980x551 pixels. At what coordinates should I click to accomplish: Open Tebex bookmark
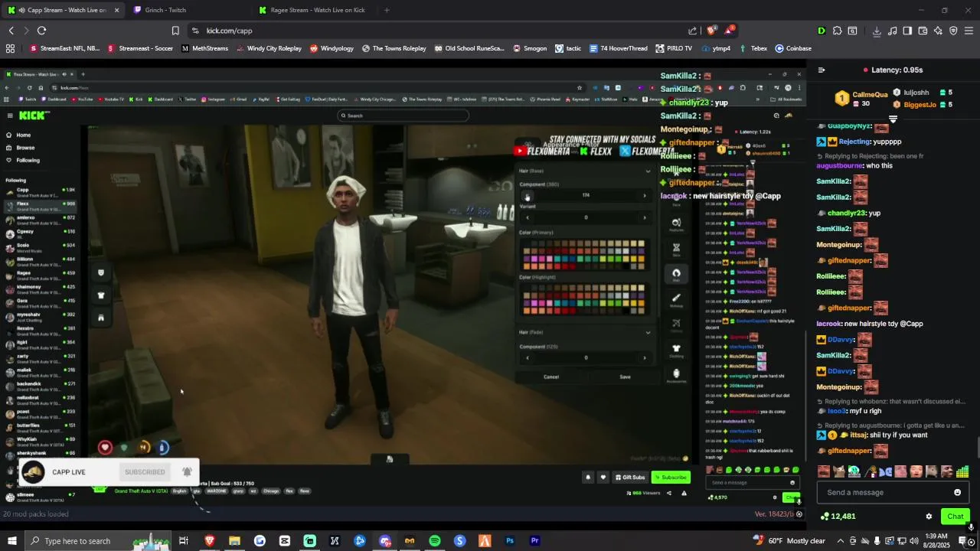point(753,48)
